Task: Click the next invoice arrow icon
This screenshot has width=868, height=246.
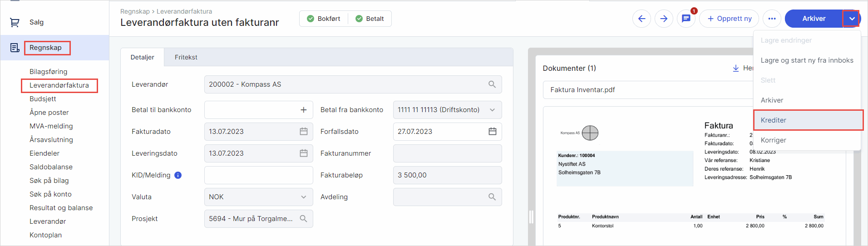Action: (x=664, y=19)
